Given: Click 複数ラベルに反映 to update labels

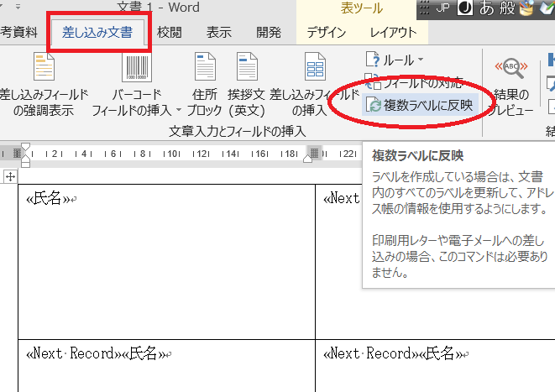Looking at the screenshot, I should coord(418,106).
